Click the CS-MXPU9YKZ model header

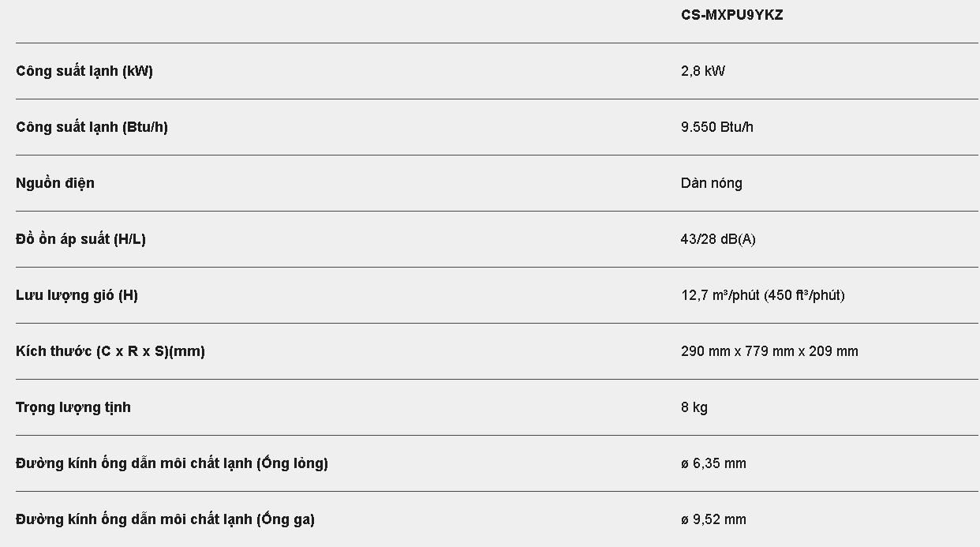[731, 15]
